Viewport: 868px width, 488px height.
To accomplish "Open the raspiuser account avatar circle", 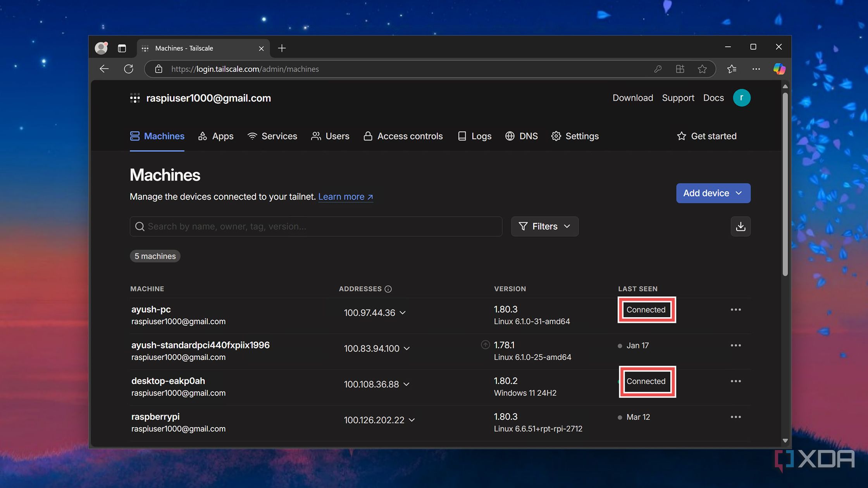I will click(742, 98).
